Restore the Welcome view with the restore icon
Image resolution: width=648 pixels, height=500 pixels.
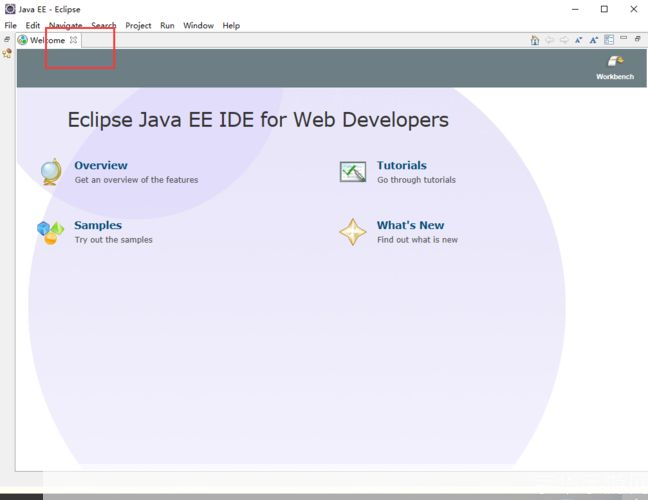(638, 38)
